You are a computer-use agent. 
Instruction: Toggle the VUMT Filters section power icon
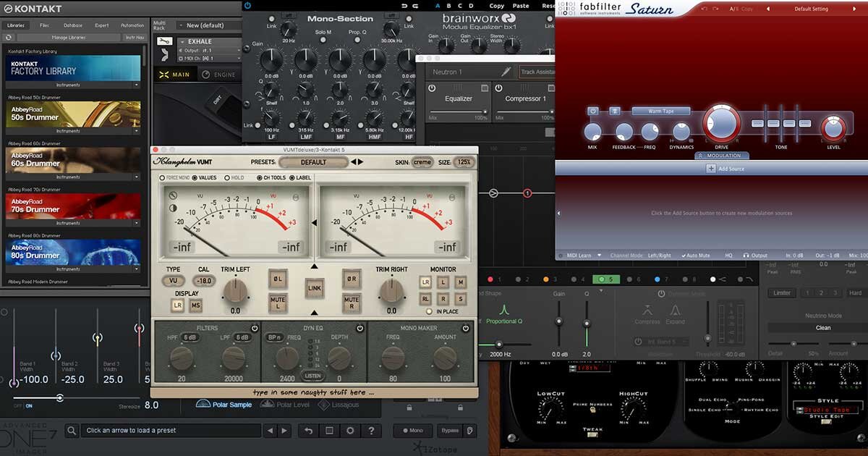255,329
